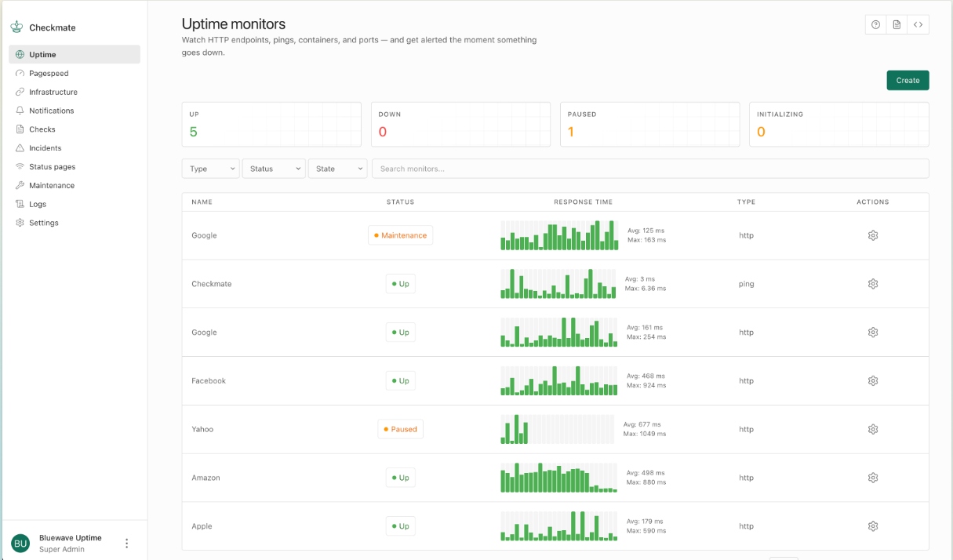
Task: Click the Paused status badge for Yahoo
Action: pyautogui.click(x=400, y=430)
